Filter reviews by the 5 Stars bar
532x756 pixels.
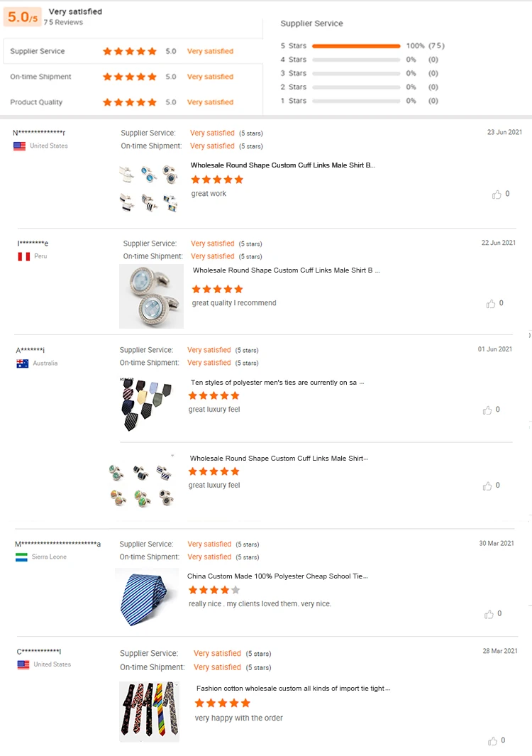click(356, 46)
